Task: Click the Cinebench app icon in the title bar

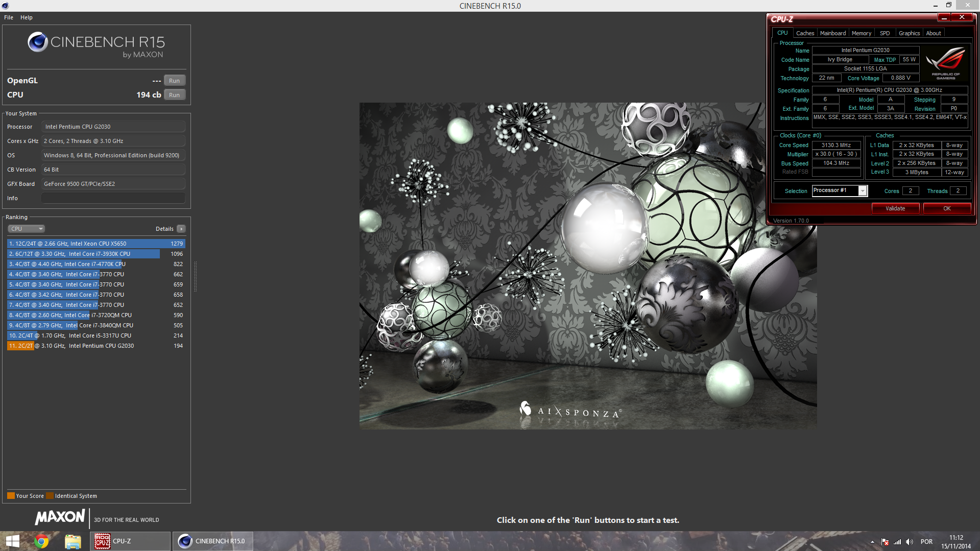Action: click(x=5, y=6)
